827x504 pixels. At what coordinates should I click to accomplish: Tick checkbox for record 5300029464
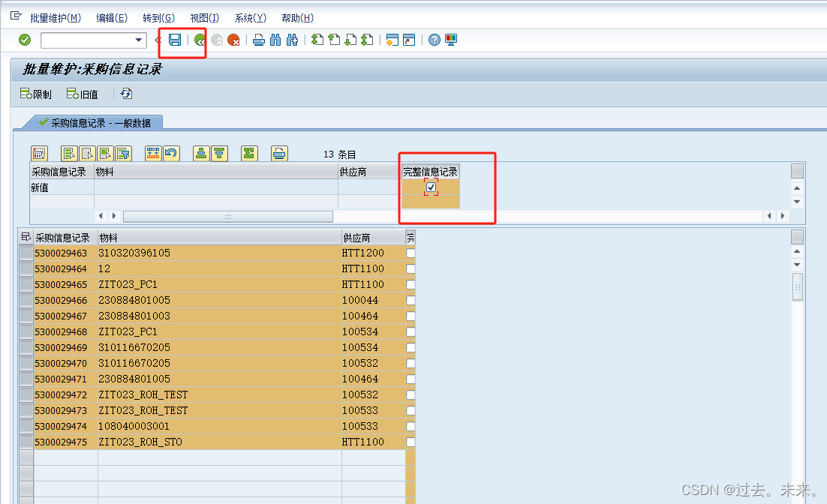click(x=410, y=268)
